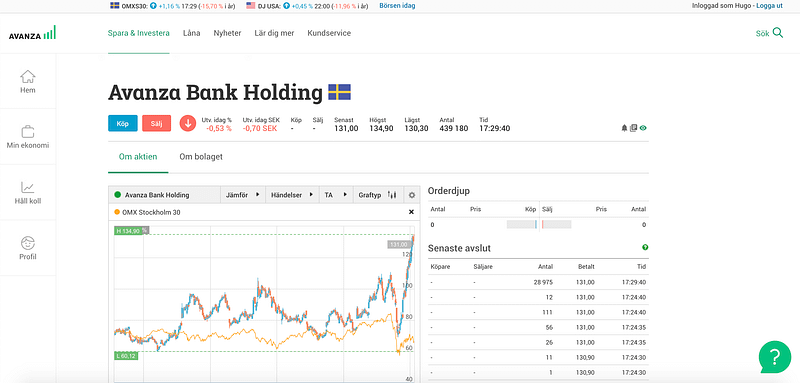Open the Nyheter menu item
The image size is (800, 383).
click(x=228, y=33)
